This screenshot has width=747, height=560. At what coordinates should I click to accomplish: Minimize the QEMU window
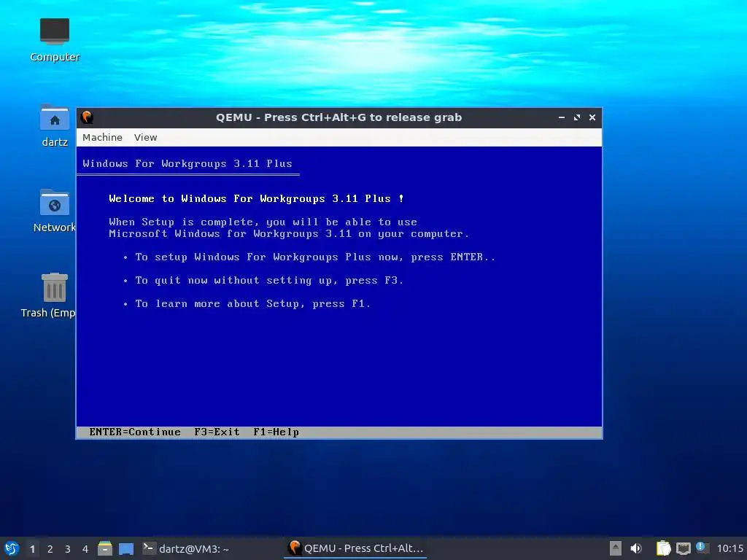[x=562, y=117]
